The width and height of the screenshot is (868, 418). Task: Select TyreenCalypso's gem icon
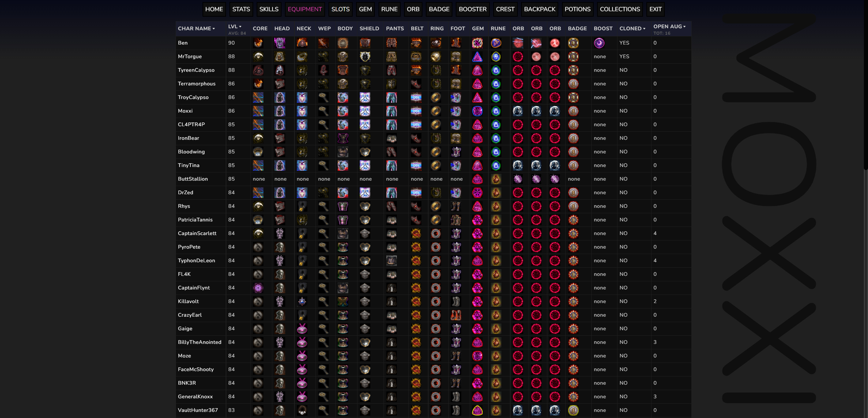(477, 70)
